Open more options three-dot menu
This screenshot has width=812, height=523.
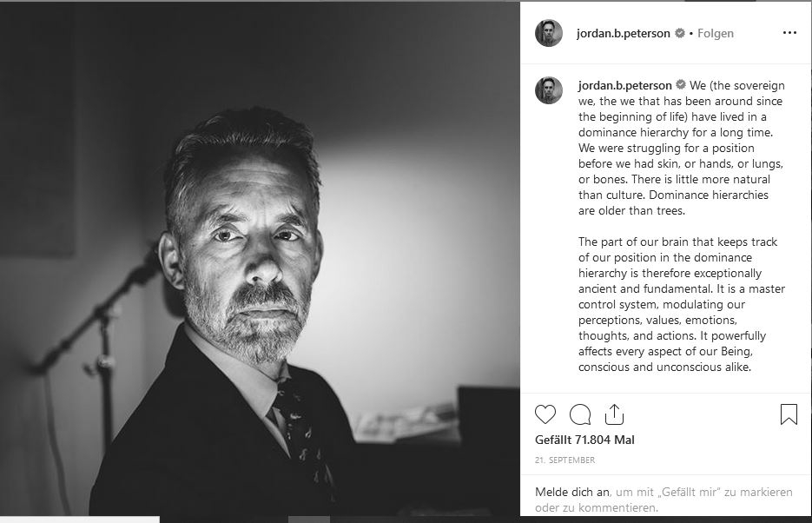click(x=789, y=33)
